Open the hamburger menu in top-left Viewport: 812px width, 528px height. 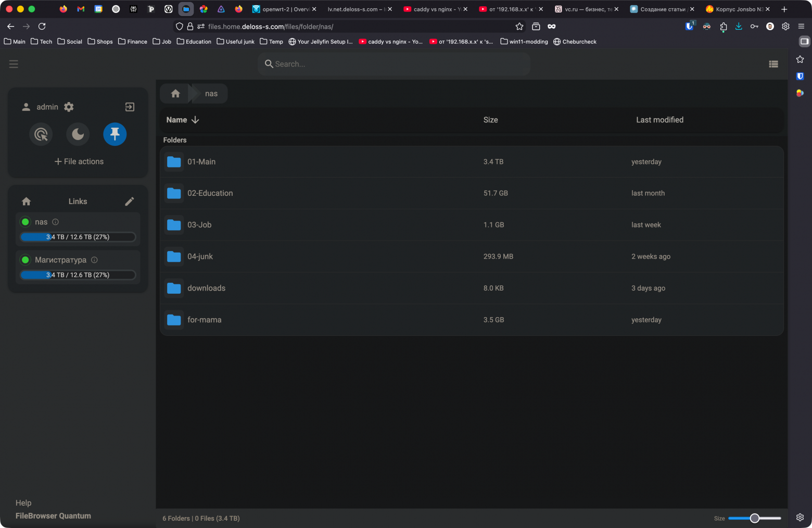[x=14, y=64]
